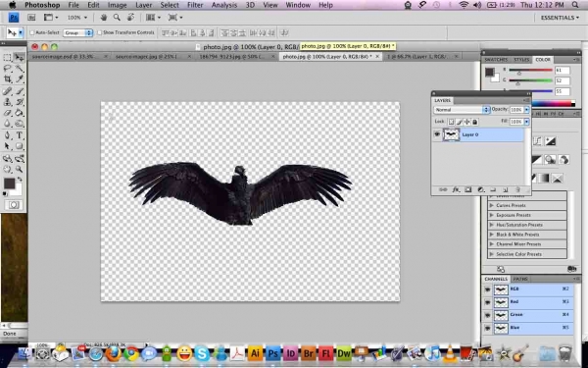Viewport: 588px width, 368px height.
Task: Open the blend mode Normal dropdown
Action: 462,110
